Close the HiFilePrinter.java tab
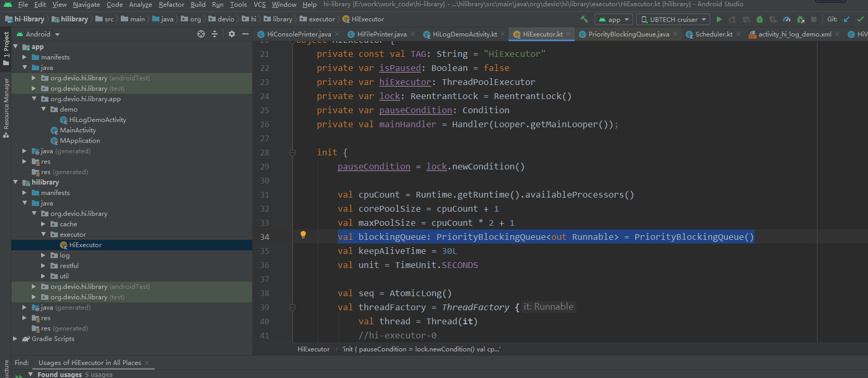 (413, 34)
